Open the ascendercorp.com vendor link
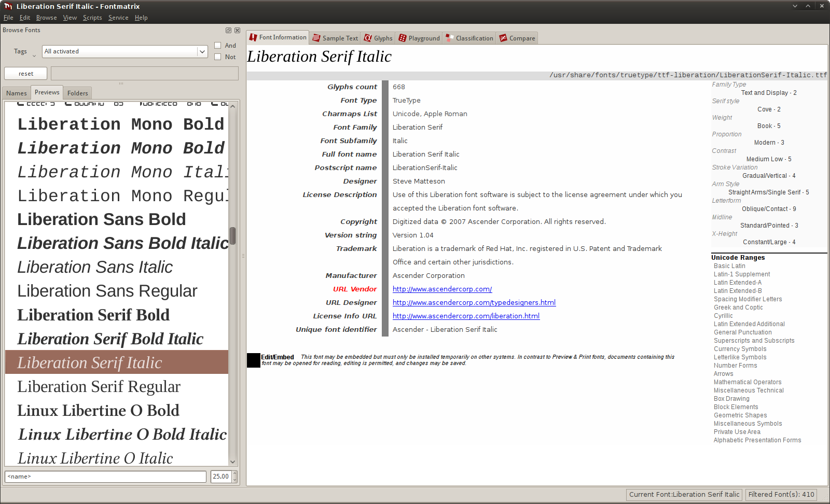 click(442, 289)
